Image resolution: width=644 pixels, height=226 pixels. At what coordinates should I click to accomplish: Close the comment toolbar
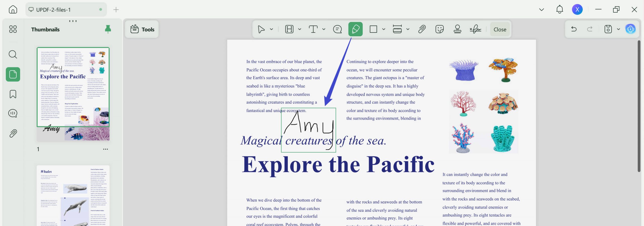(500, 29)
